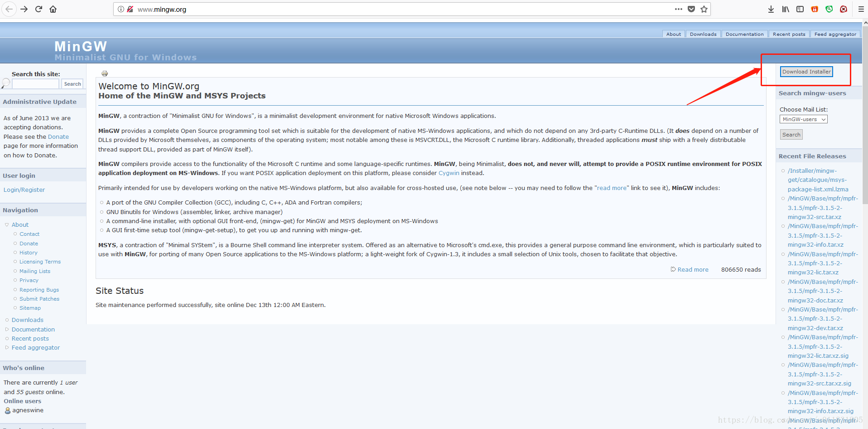This screenshot has height=429, width=868.
Task: Expand the Documentation navigation item
Action: (7, 330)
